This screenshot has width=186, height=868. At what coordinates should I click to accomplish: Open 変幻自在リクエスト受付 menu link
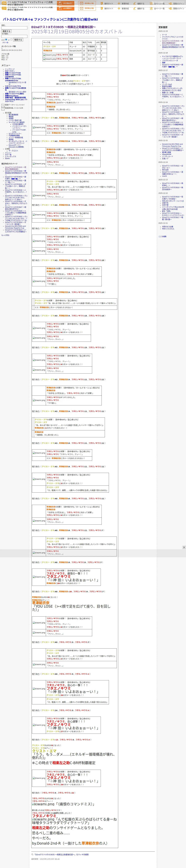(17, 92)
